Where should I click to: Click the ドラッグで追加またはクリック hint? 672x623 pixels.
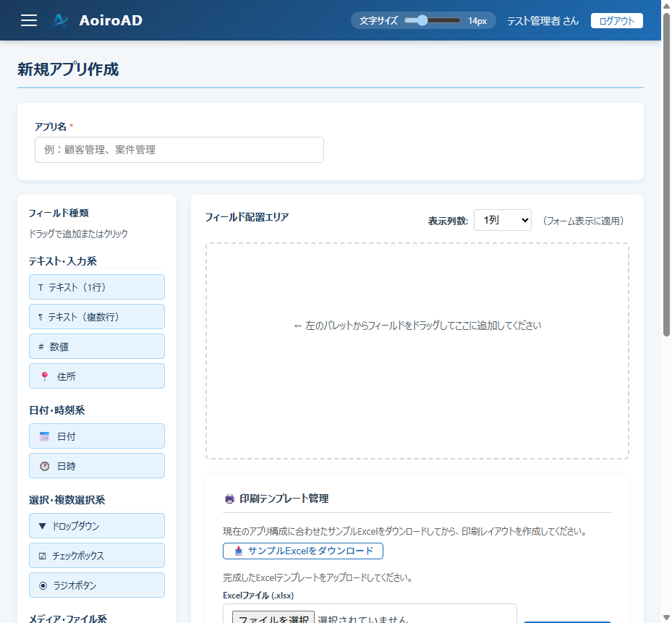point(78,234)
